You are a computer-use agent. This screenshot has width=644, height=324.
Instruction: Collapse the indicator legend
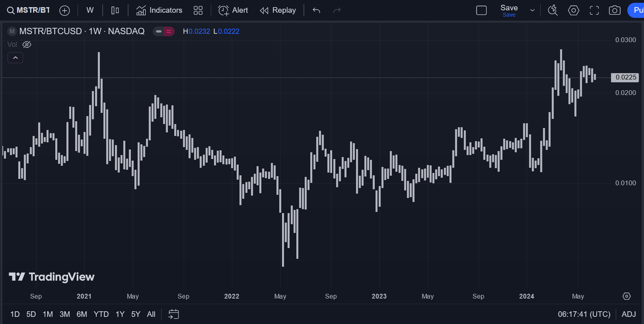tap(15, 58)
